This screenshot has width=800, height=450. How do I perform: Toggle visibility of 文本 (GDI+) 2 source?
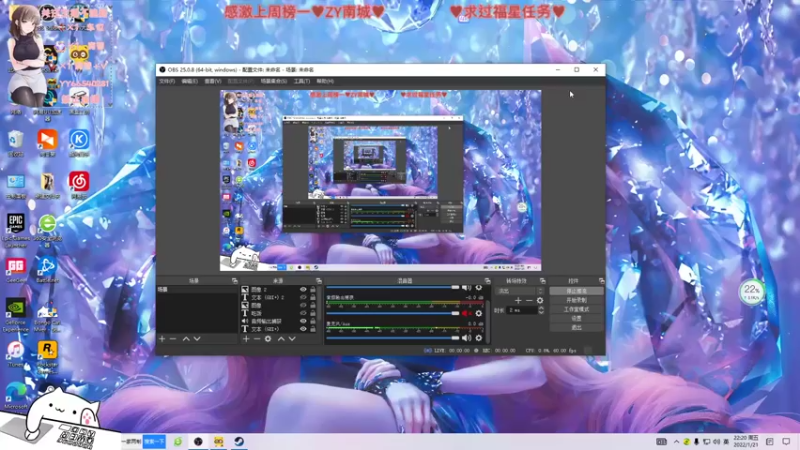(x=303, y=297)
